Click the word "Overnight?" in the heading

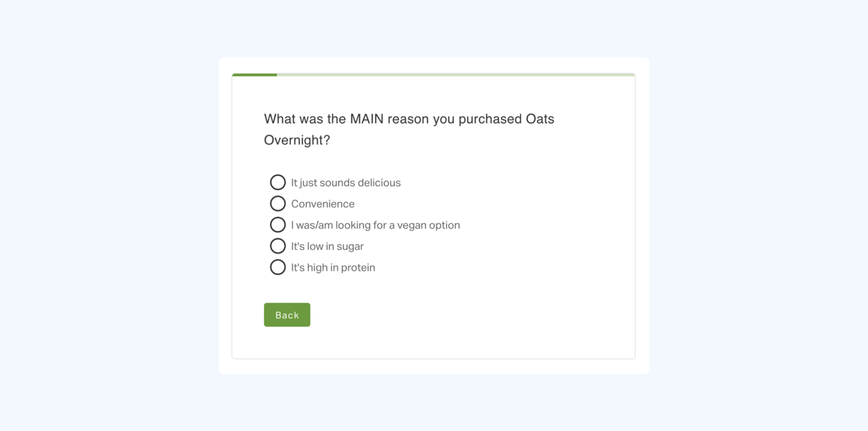pos(297,140)
